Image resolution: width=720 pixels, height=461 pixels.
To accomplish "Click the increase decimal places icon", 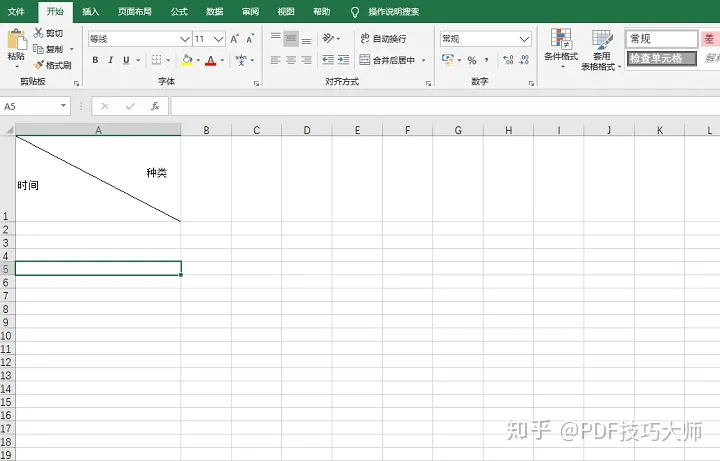I will click(x=508, y=60).
